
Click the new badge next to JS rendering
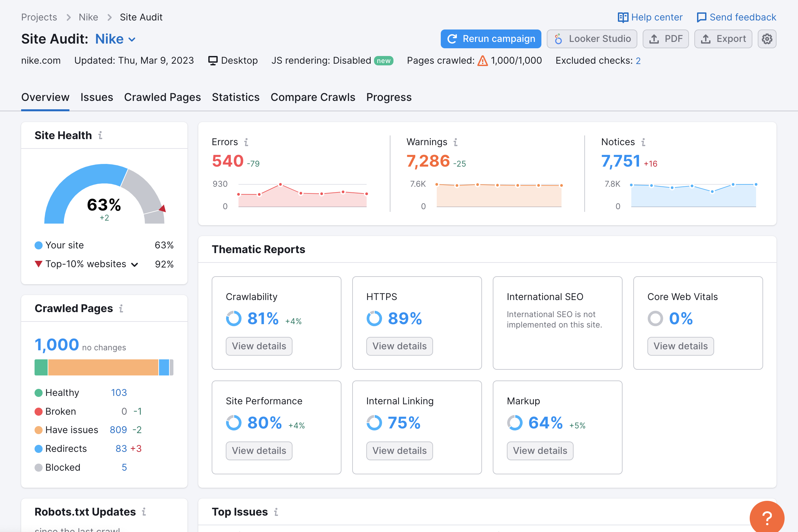(383, 61)
